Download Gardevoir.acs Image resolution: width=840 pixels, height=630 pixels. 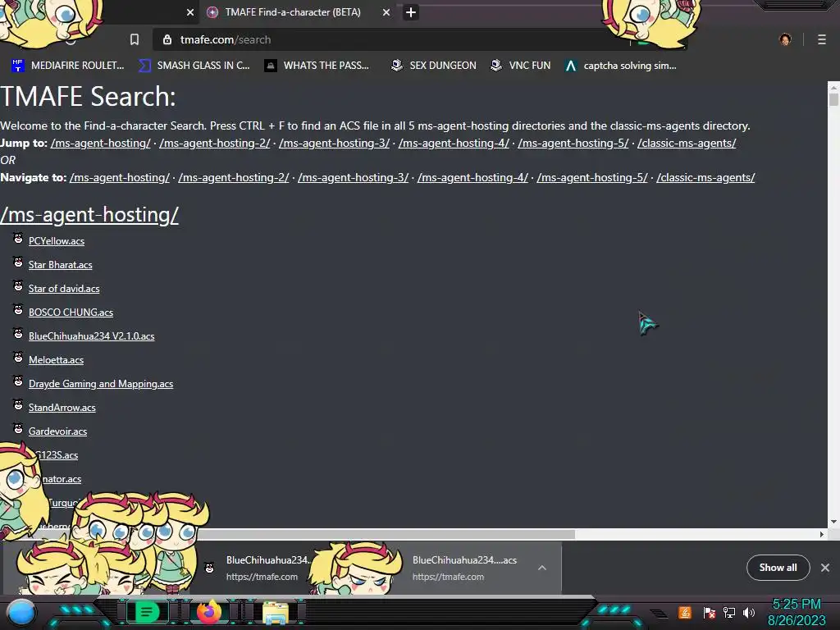tap(58, 431)
